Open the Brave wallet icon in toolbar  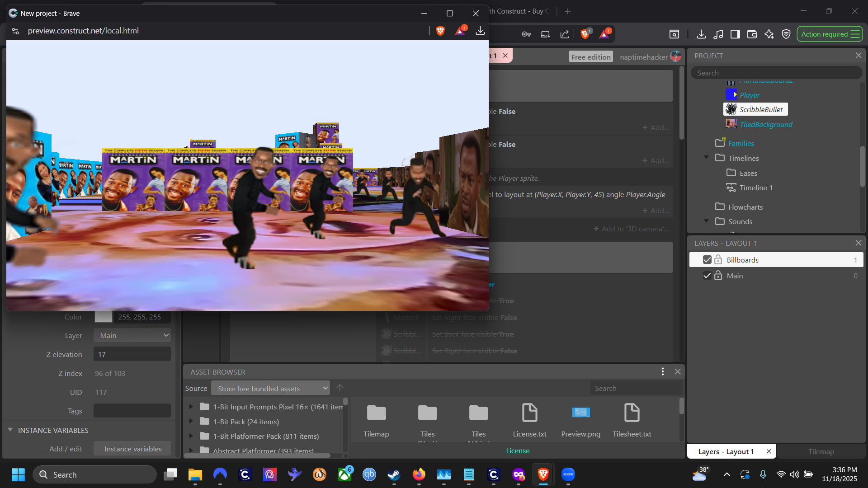point(752,34)
